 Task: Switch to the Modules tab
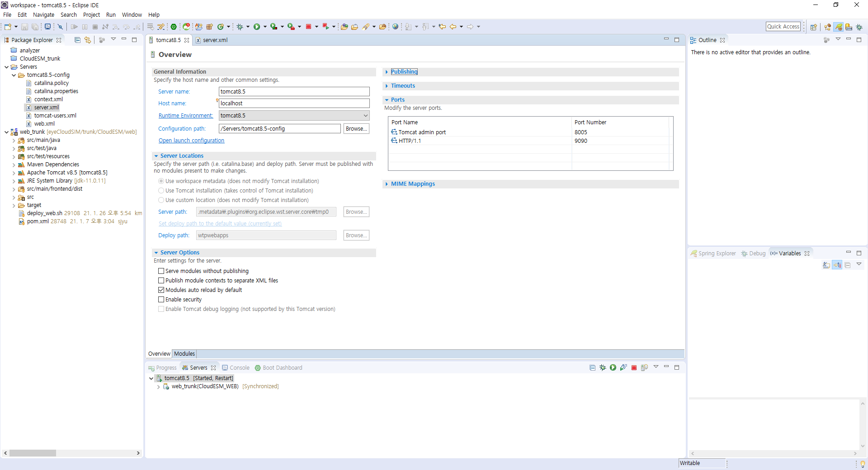coord(184,354)
